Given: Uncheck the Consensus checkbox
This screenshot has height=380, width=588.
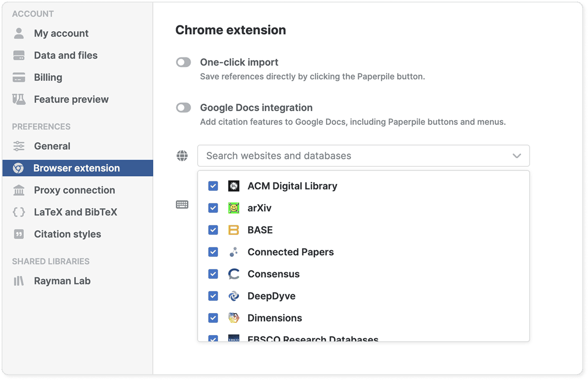Looking at the screenshot, I should pyautogui.click(x=213, y=274).
